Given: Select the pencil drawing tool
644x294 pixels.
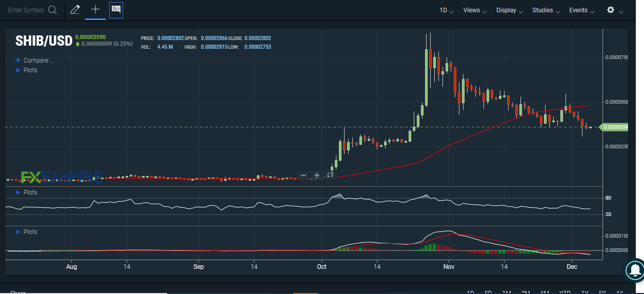Looking at the screenshot, I should click(x=75, y=10).
